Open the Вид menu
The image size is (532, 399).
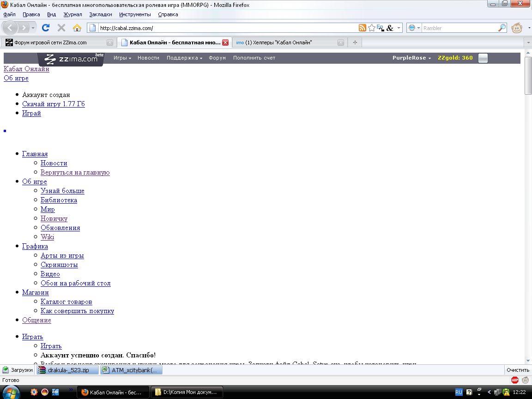tap(52, 14)
